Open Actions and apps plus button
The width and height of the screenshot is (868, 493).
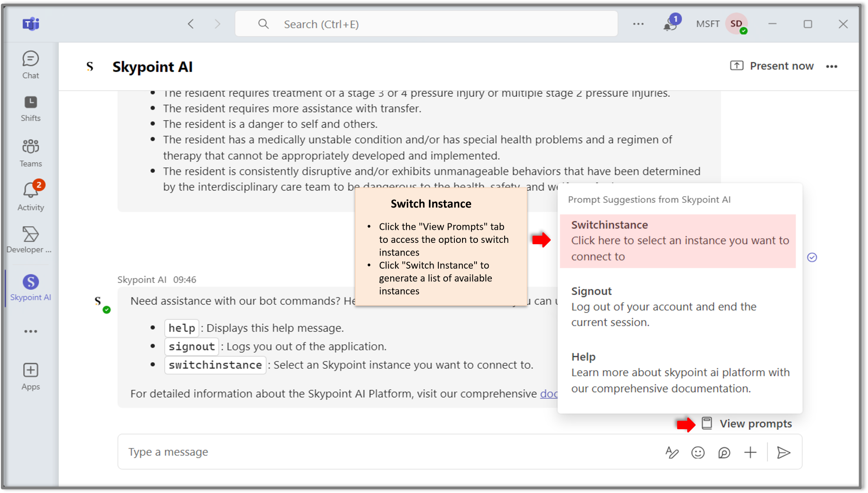750,452
